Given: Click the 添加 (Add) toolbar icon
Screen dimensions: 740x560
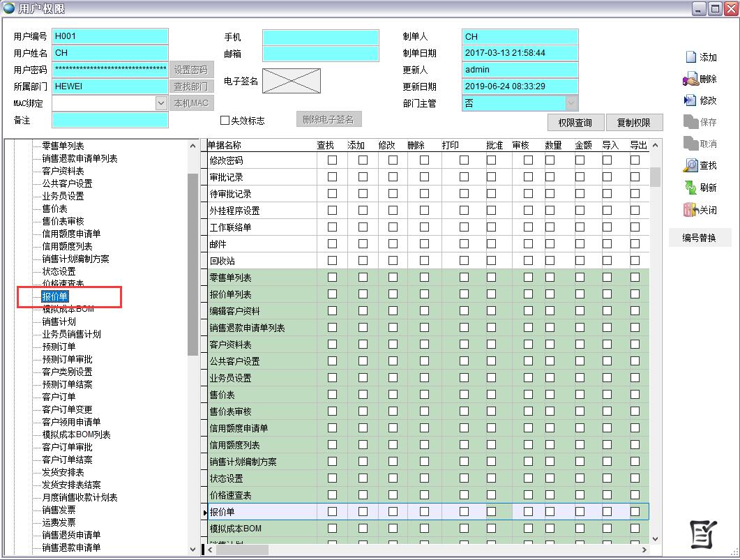Looking at the screenshot, I should pos(691,57).
